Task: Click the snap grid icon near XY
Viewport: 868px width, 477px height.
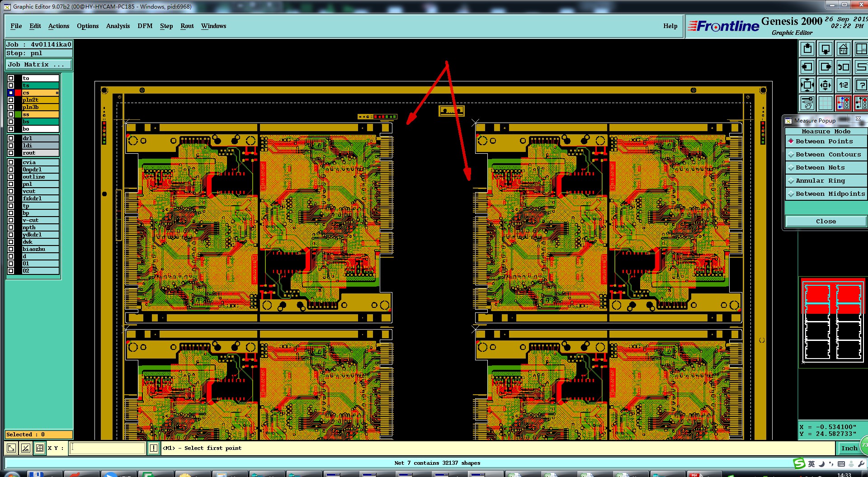Action: [40, 448]
